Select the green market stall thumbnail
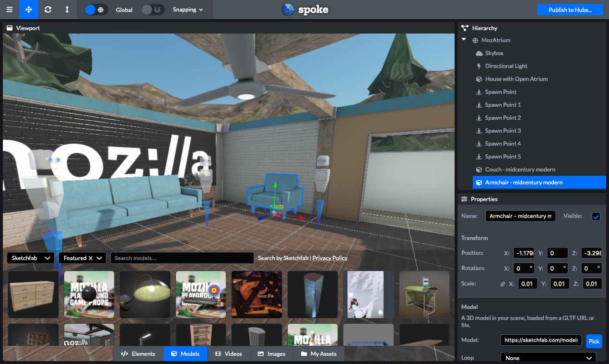This screenshot has height=364, width=609. coord(424,295)
